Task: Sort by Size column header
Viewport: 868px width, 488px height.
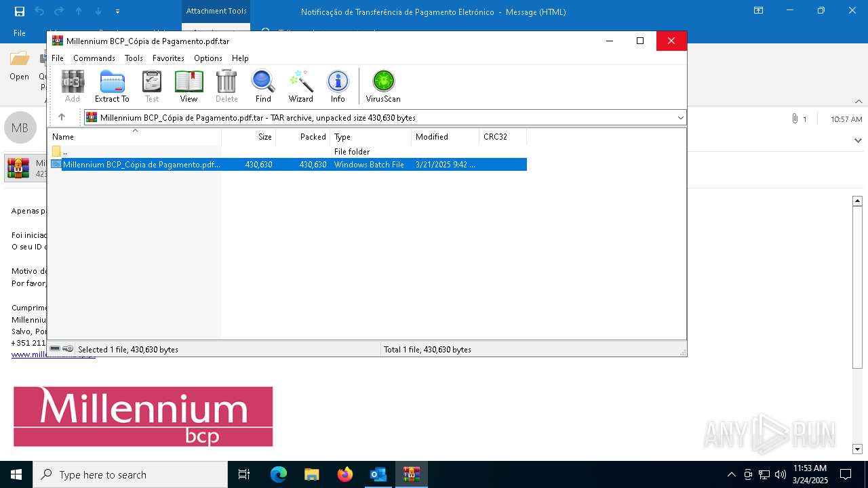Action: point(249,137)
